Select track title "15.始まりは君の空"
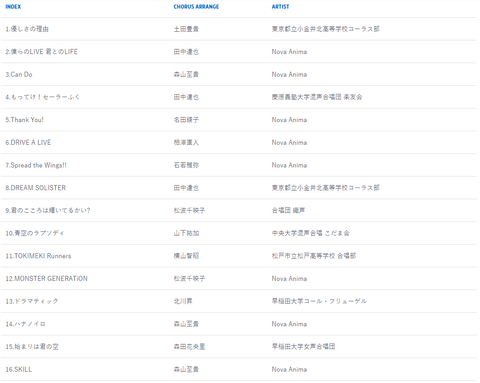Viewport: 480px width, 383px height. 32,346
